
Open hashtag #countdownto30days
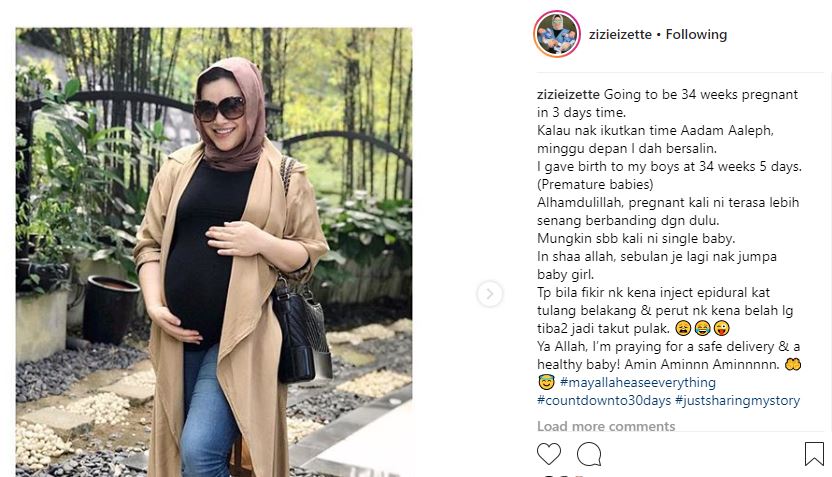point(604,401)
